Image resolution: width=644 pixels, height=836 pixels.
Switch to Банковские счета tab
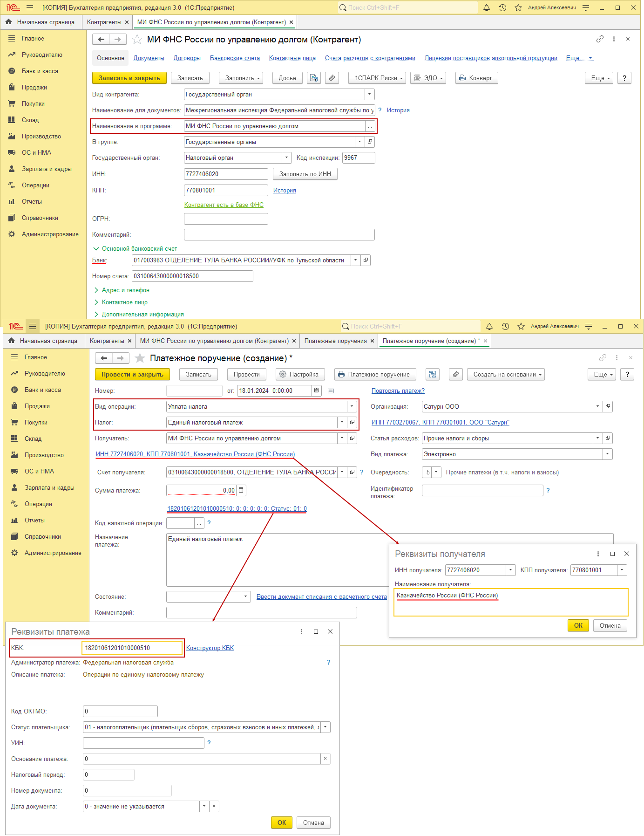(x=235, y=58)
